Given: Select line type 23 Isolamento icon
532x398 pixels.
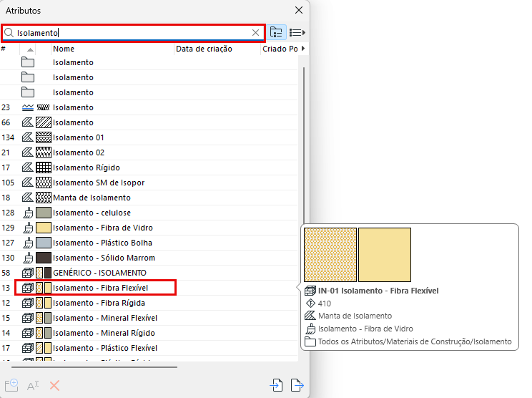Looking at the screenshot, I should tap(28, 107).
